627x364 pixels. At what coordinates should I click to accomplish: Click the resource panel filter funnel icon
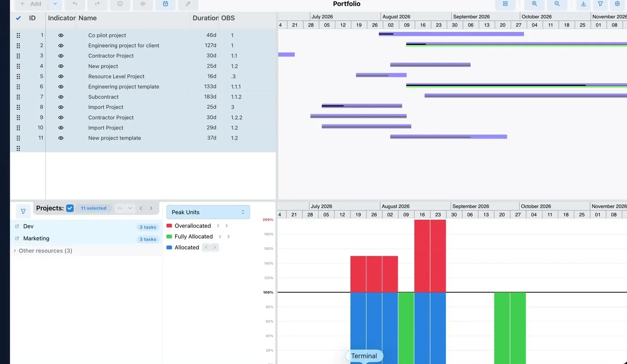[23, 211]
